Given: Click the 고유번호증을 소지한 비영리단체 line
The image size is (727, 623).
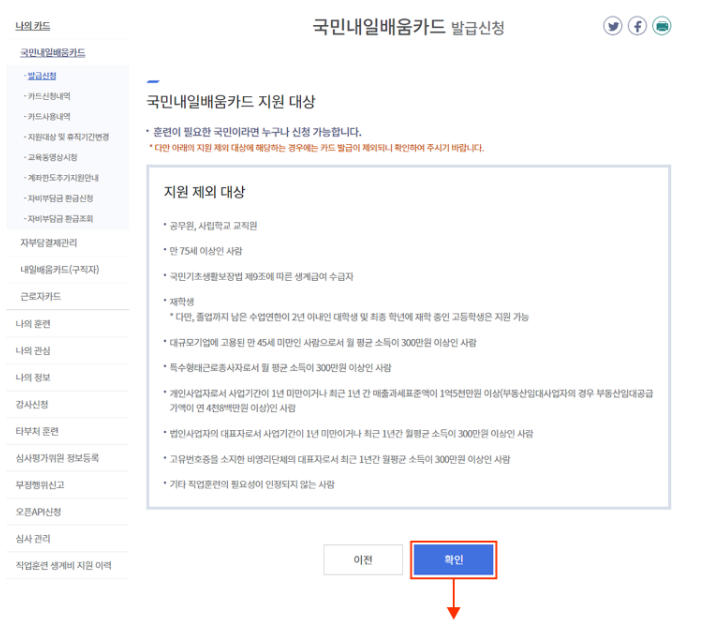Looking at the screenshot, I should pyautogui.click(x=339, y=459).
